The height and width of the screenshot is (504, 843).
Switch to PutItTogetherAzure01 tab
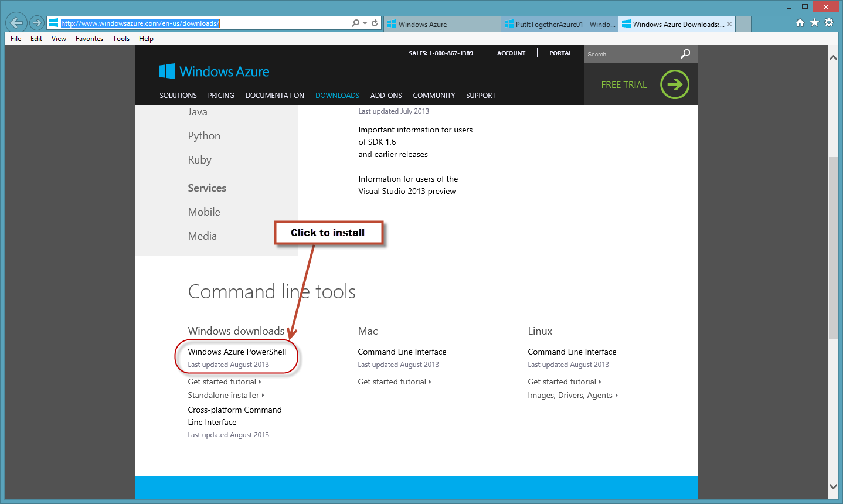coord(559,24)
